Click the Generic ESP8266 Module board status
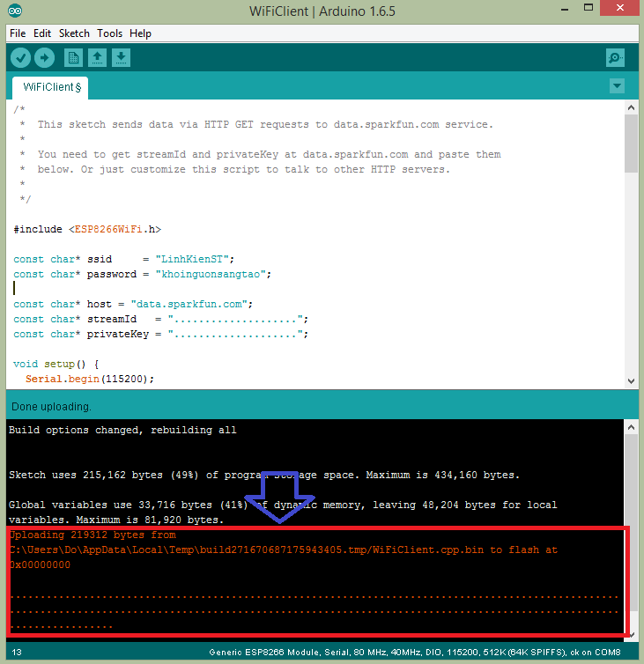This screenshot has height=664, width=644. [415, 653]
